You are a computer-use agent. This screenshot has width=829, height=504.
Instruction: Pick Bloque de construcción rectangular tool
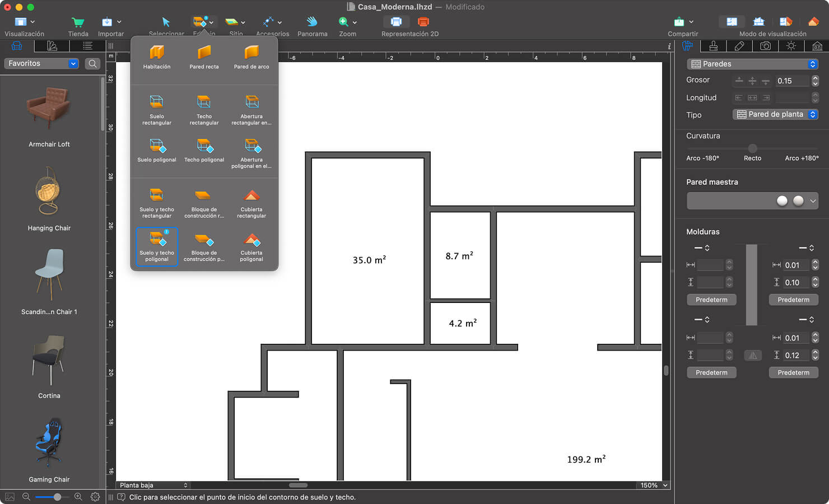(204, 203)
